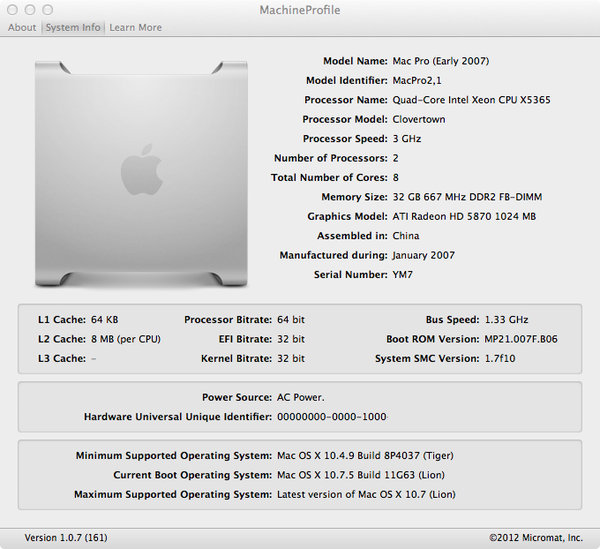The height and width of the screenshot is (549, 600).
Task: Select the hardware UUID 00000000-0000-1000
Action: click(x=332, y=417)
